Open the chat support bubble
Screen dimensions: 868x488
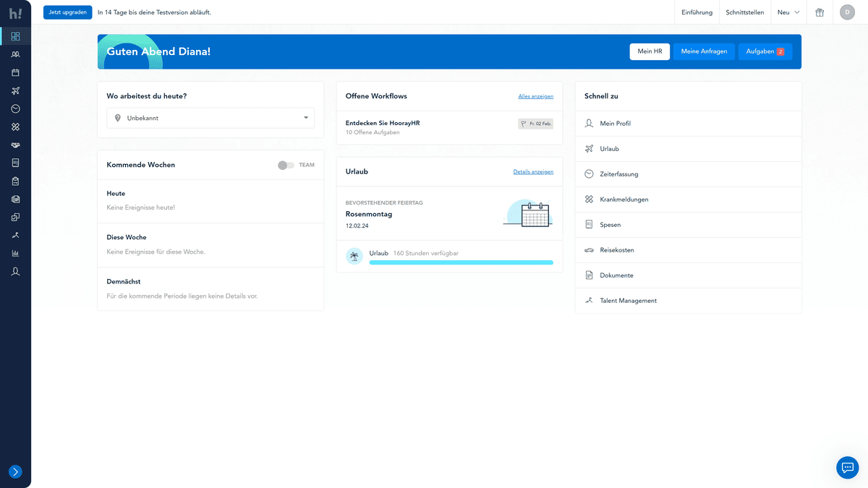click(x=847, y=468)
